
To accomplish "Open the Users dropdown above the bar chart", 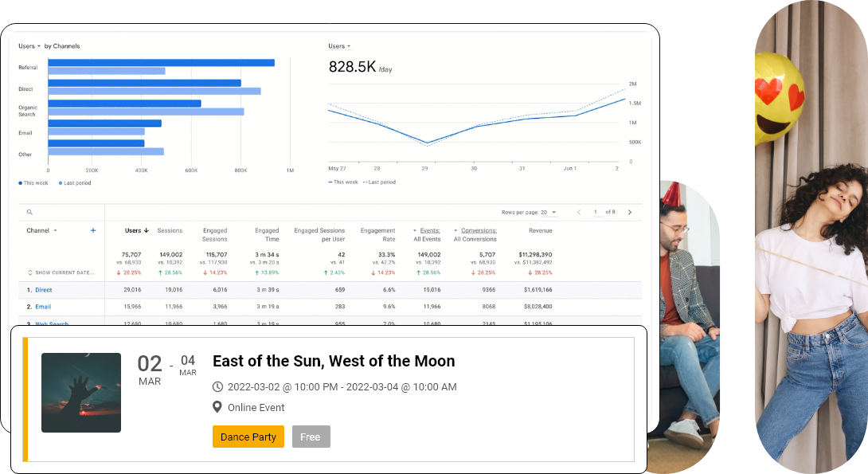I will [29, 46].
